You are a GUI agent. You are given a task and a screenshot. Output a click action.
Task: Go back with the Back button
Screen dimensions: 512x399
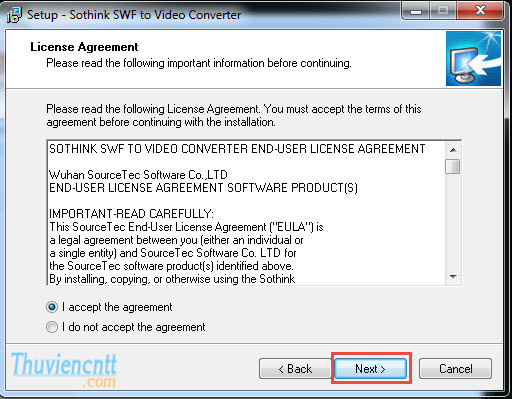(295, 369)
